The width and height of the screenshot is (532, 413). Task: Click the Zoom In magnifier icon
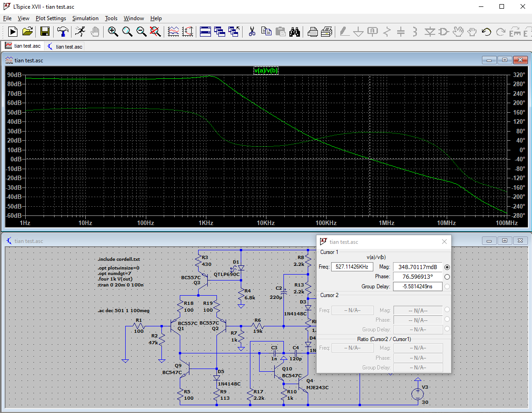pyautogui.click(x=113, y=32)
